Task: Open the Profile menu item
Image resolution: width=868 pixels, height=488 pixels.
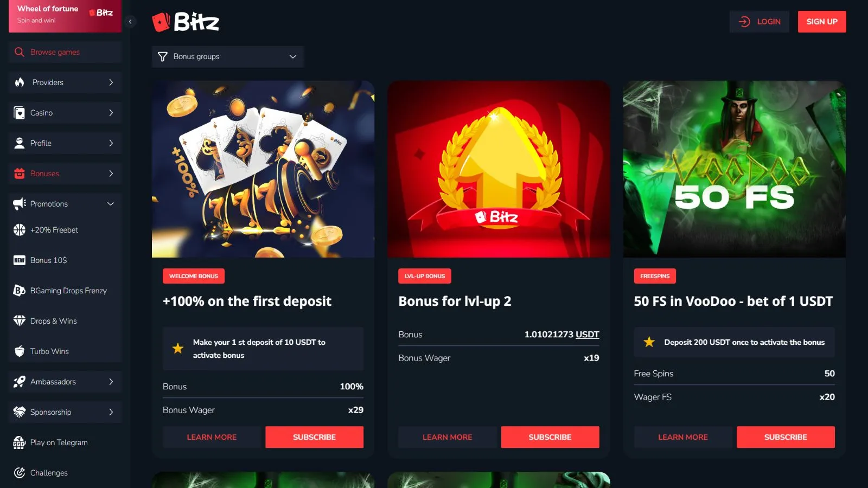Action: coord(65,143)
